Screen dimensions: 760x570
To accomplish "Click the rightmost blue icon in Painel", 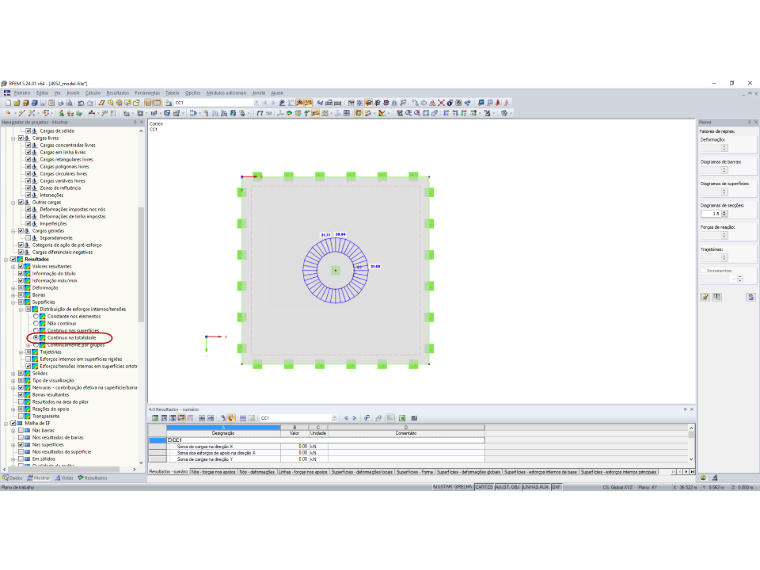I will tap(751, 297).
